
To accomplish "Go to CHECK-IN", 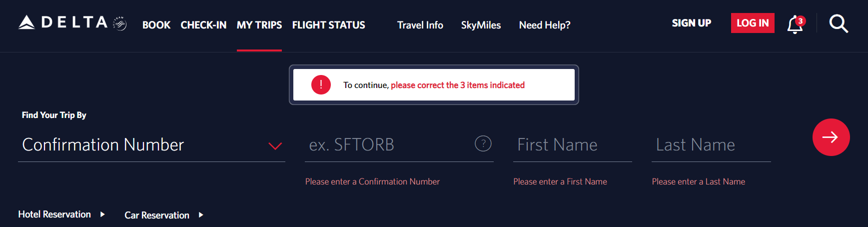I will coord(203,25).
